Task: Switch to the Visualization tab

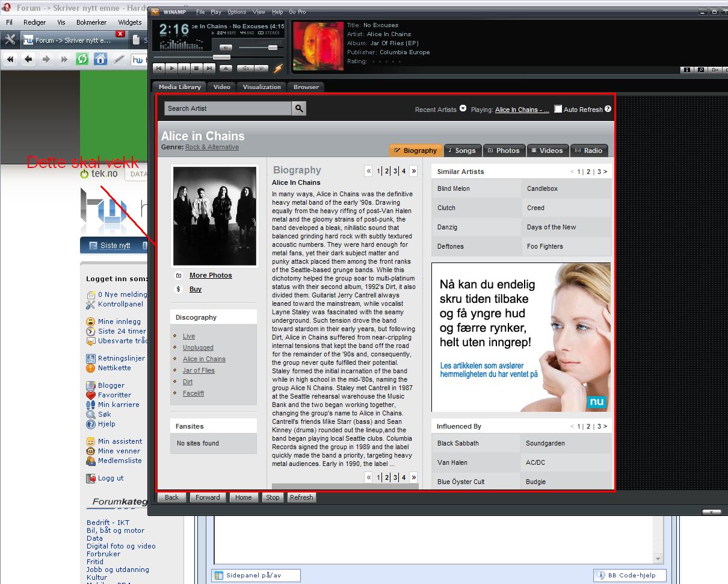Action: click(262, 87)
